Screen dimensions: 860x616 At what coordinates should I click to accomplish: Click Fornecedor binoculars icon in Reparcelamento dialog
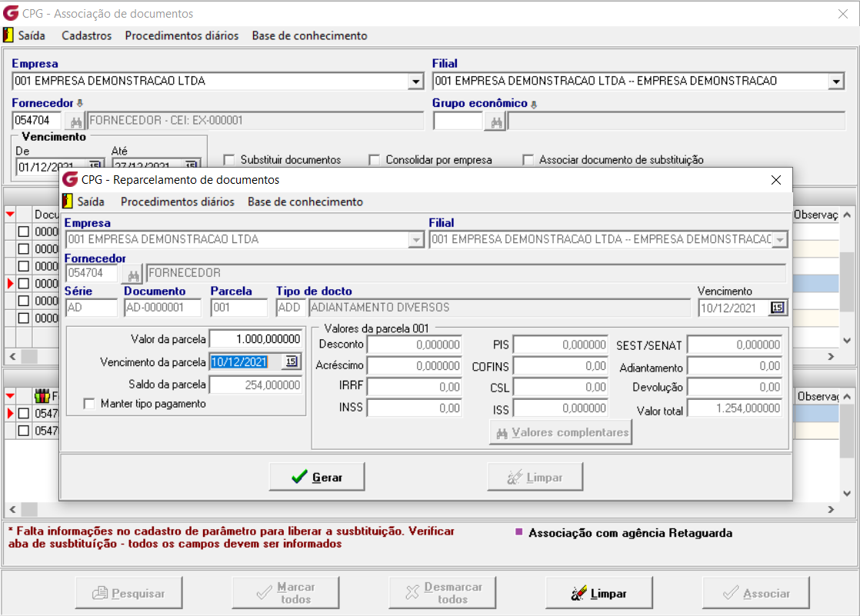133,274
